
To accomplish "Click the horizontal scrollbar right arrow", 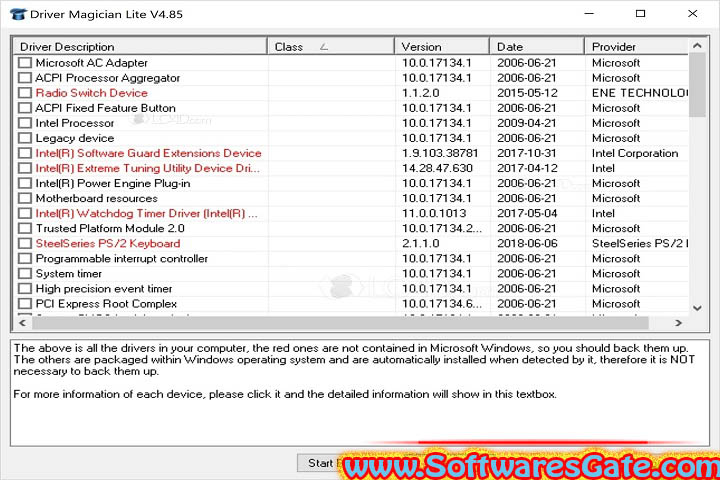I will [x=679, y=323].
